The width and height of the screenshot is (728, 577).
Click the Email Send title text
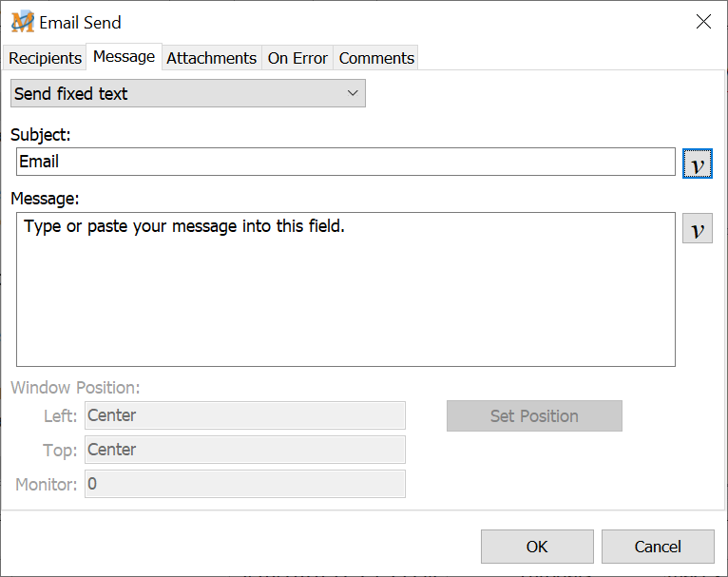pos(80,22)
